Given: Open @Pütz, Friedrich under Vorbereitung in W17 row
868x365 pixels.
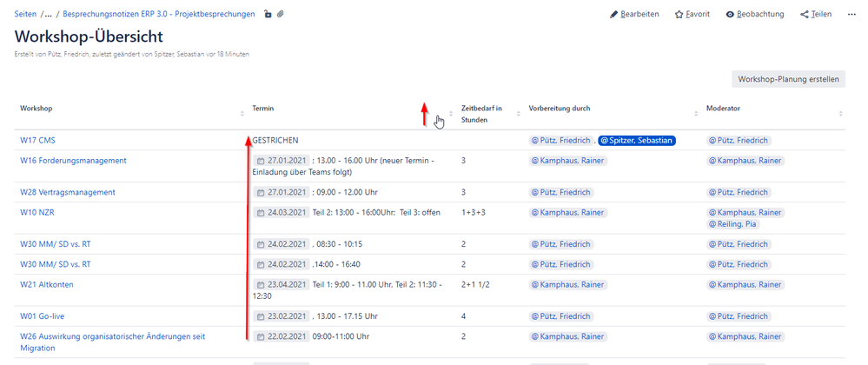Looking at the screenshot, I should [x=561, y=141].
